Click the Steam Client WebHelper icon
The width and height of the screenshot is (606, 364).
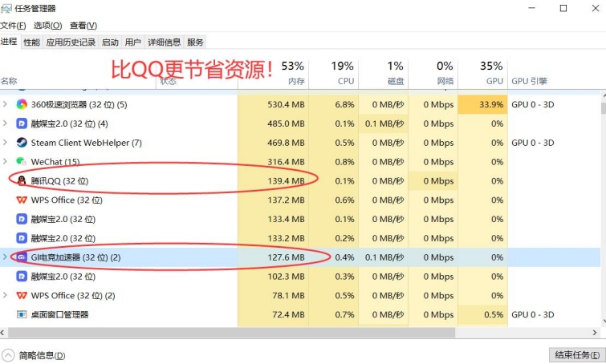coord(22,143)
